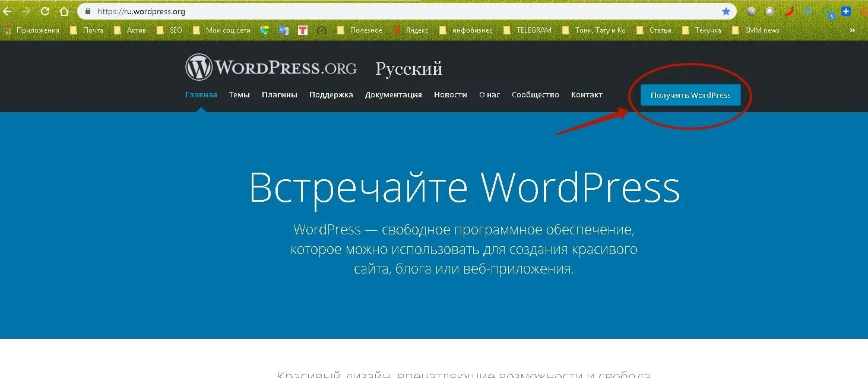868x378 pixels.
Task: Open the Приложения apps shortcut
Action: (31, 30)
